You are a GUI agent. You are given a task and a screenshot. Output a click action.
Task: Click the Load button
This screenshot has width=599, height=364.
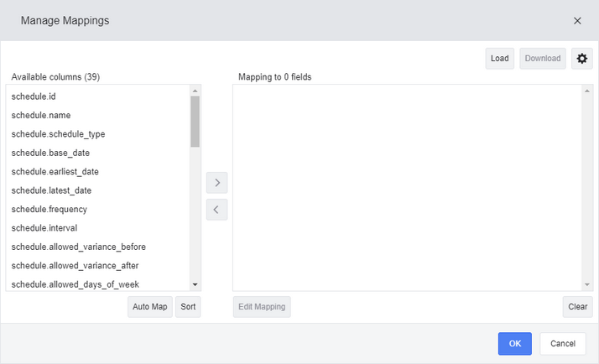[x=500, y=59]
